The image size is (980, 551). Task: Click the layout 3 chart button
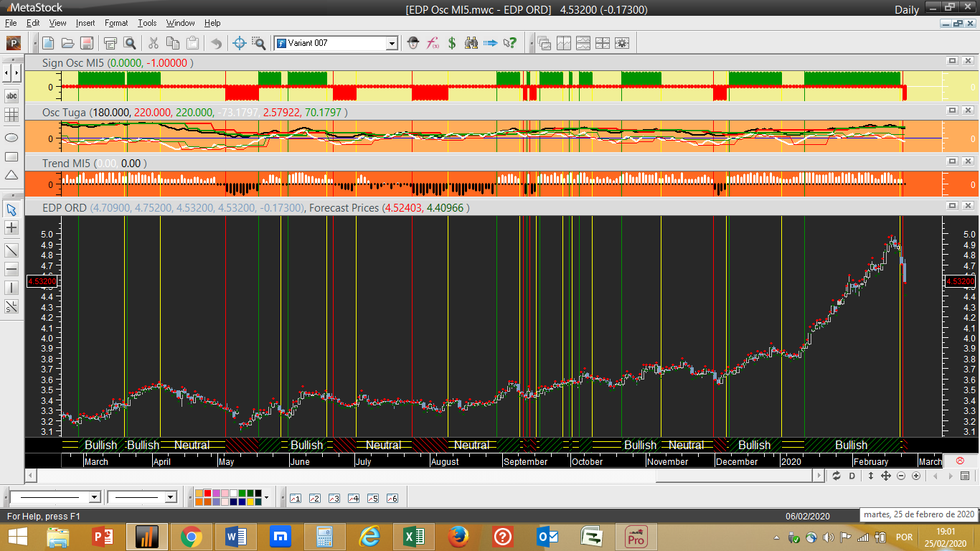click(x=334, y=498)
